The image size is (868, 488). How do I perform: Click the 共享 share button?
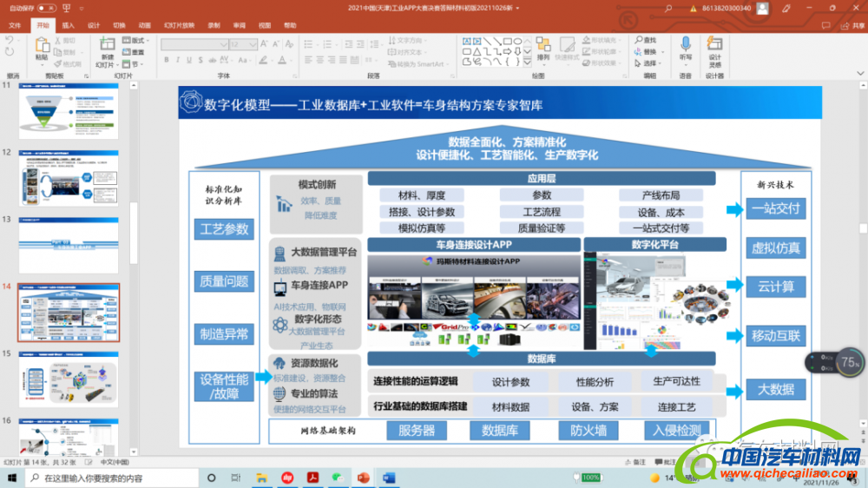(852, 25)
